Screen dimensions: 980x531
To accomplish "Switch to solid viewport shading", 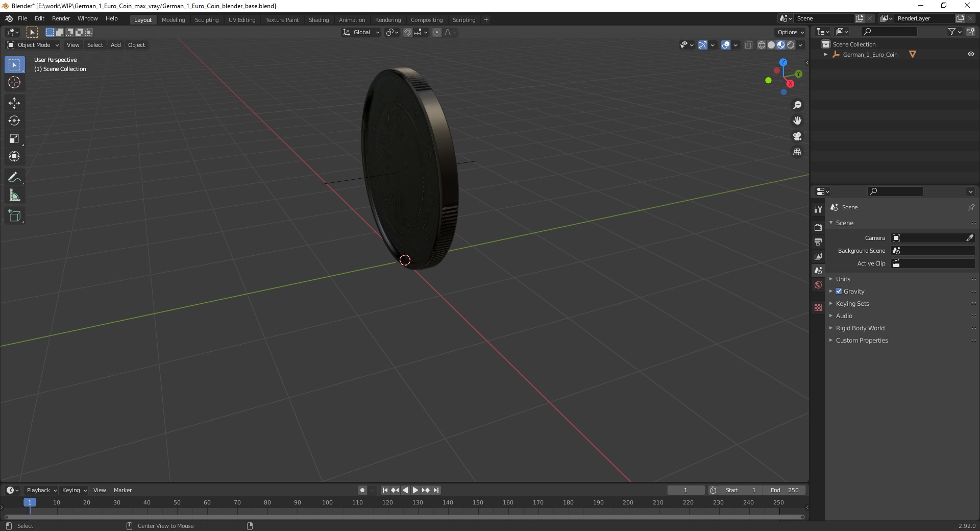I will 771,45.
